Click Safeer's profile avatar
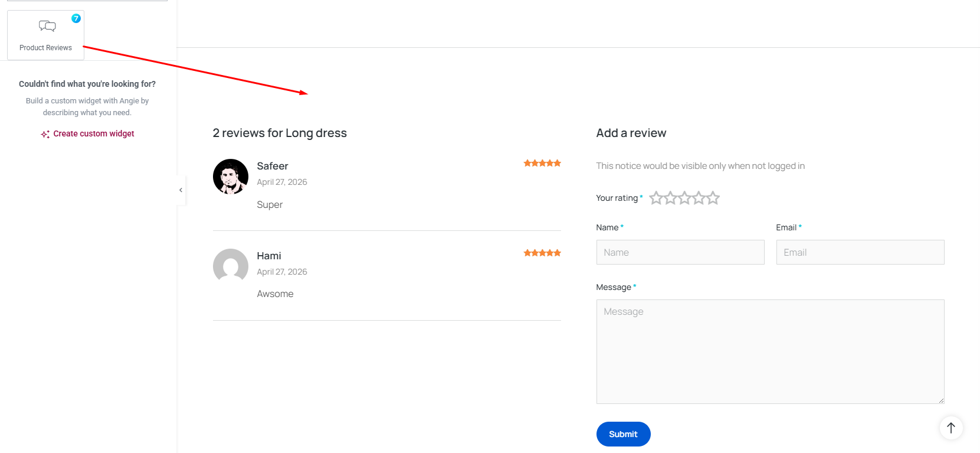This screenshot has height=453, width=980. pyautogui.click(x=231, y=177)
